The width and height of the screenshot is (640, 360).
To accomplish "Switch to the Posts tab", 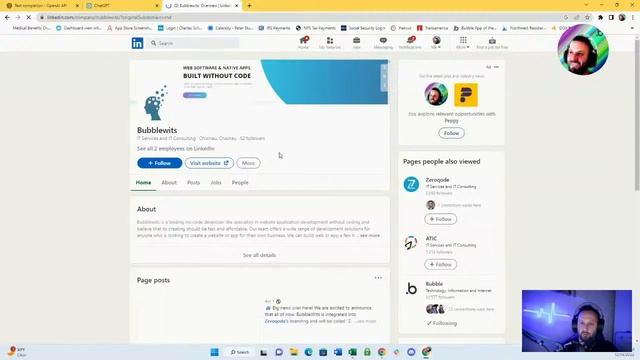I will point(193,182).
